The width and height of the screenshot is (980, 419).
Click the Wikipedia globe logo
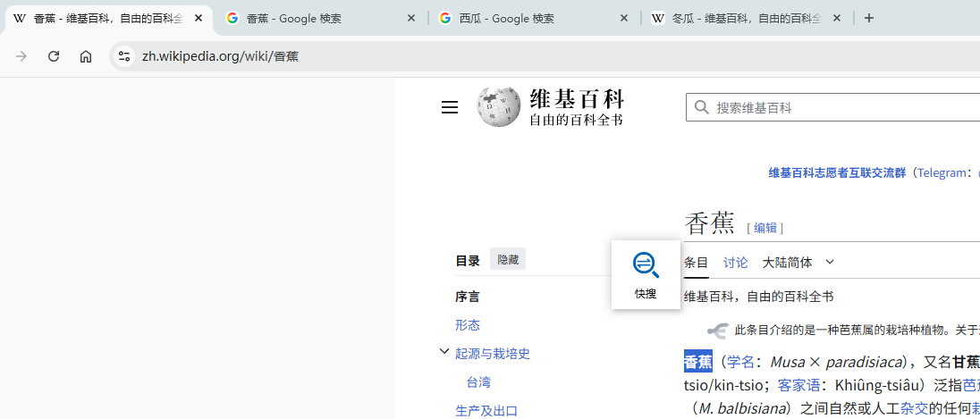click(x=498, y=107)
